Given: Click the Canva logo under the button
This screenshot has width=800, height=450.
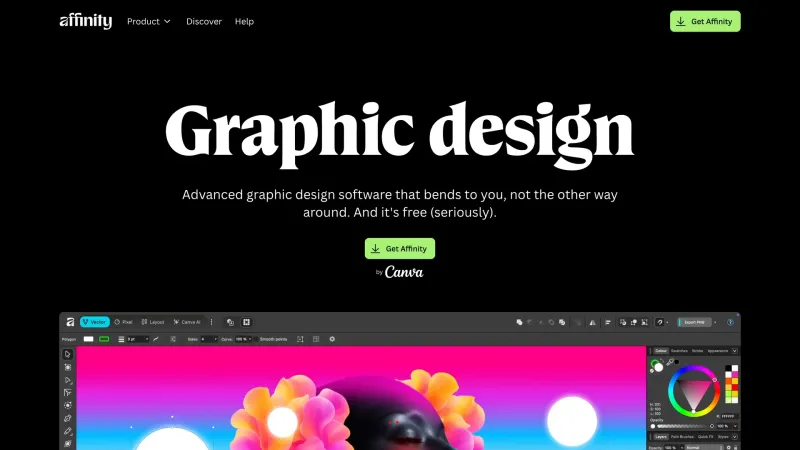Looking at the screenshot, I should click(x=404, y=272).
